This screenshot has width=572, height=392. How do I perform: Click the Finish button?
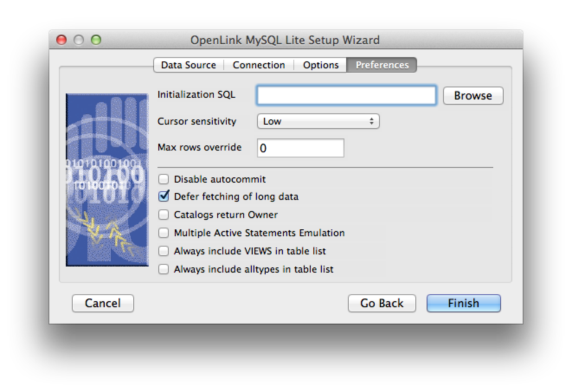463,303
